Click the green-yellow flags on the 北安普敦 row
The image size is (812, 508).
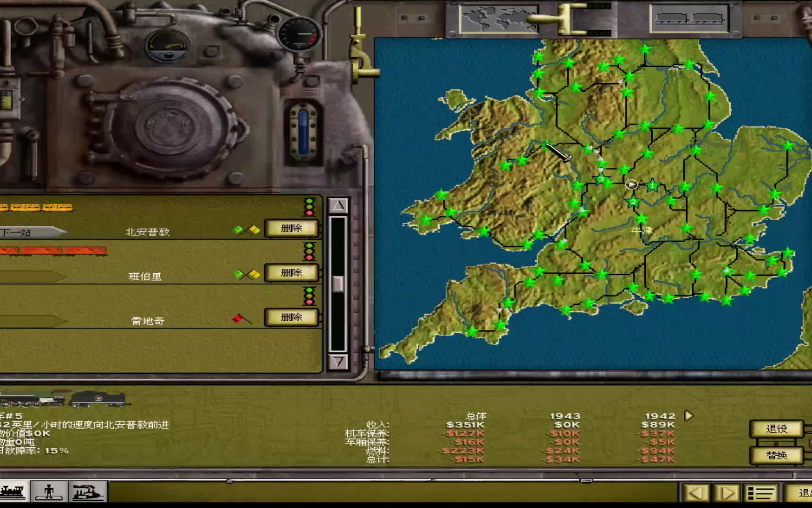(x=247, y=230)
